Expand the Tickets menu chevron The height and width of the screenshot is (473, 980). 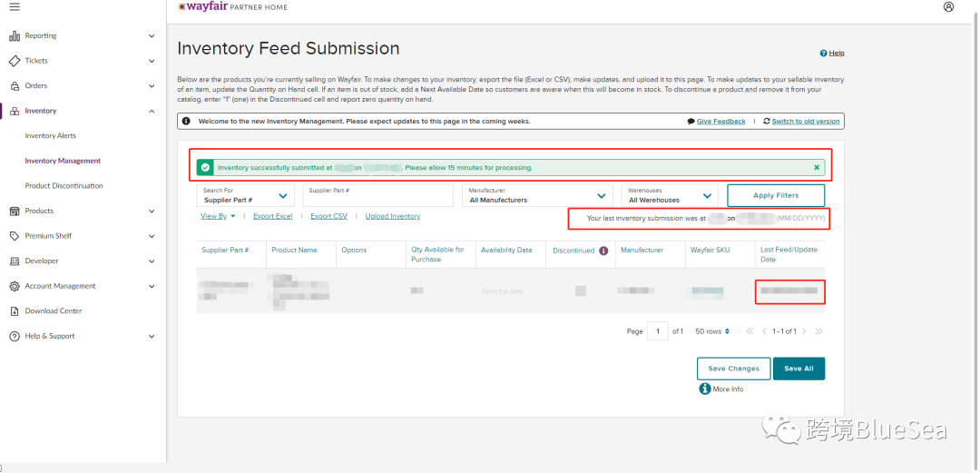152,61
